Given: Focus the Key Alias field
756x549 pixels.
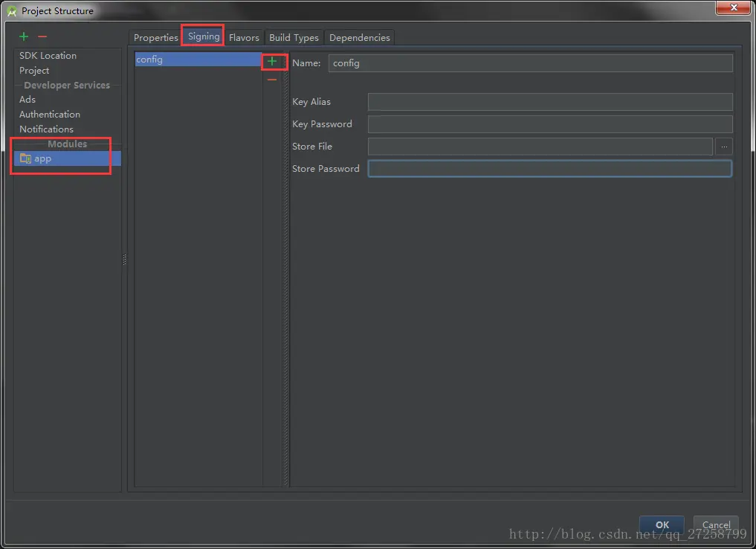Looking at the screenshot, I should [x=550, y=102].
